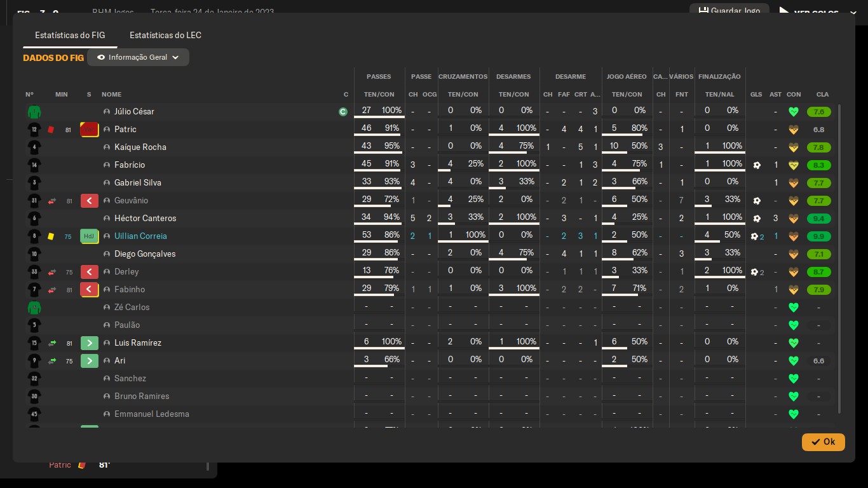Click Ari rating 6.6
This screenshot has width=868, height=488.
pyautogui.click(x=818, y=361)
